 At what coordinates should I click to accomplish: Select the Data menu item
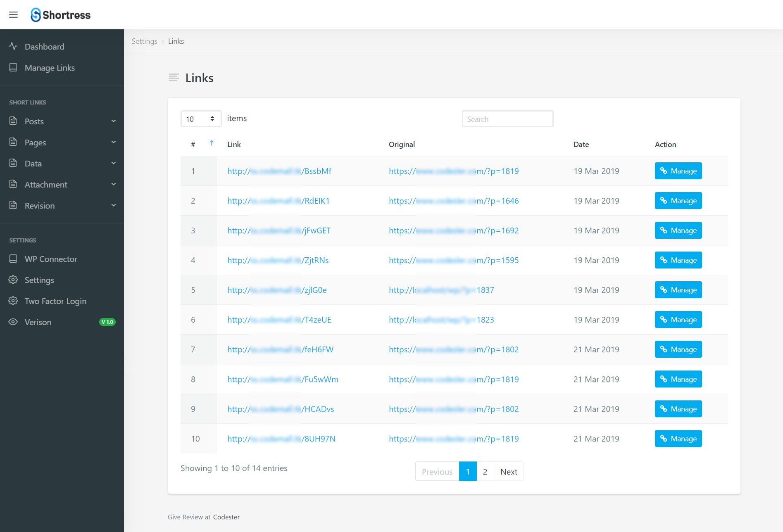(x=33, y=164)
